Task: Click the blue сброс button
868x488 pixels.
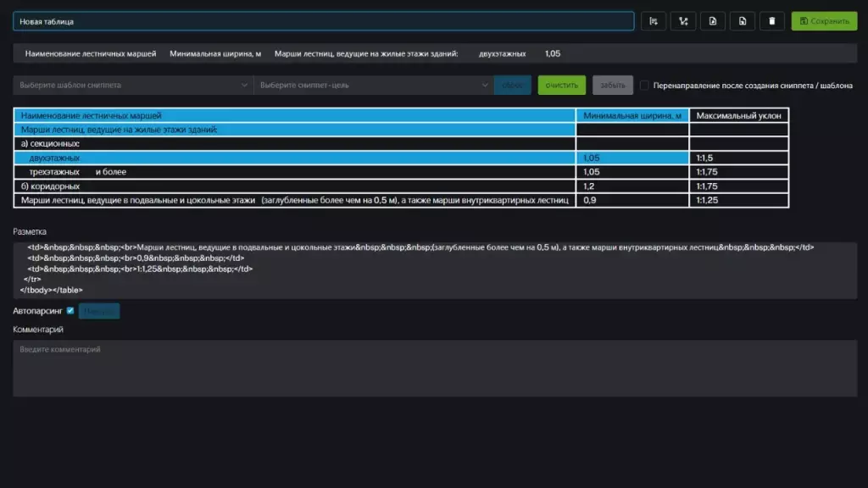Action: coord(513,86)
